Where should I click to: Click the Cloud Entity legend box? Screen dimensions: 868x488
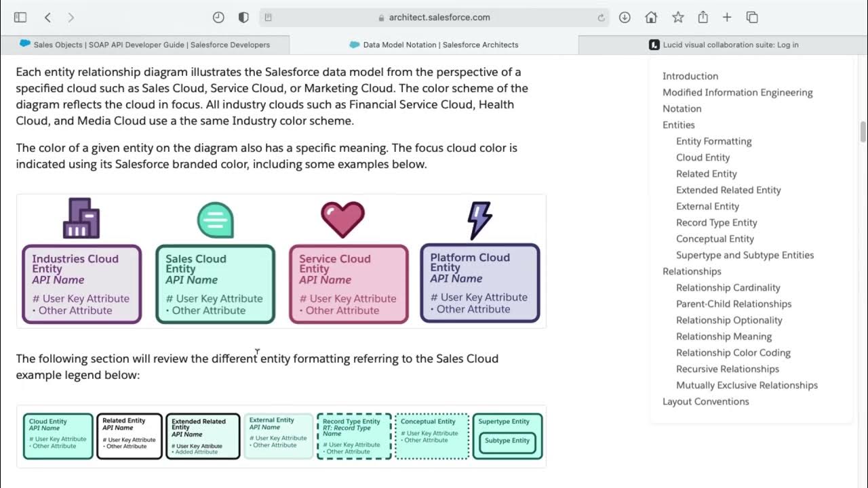coord(58,436)
